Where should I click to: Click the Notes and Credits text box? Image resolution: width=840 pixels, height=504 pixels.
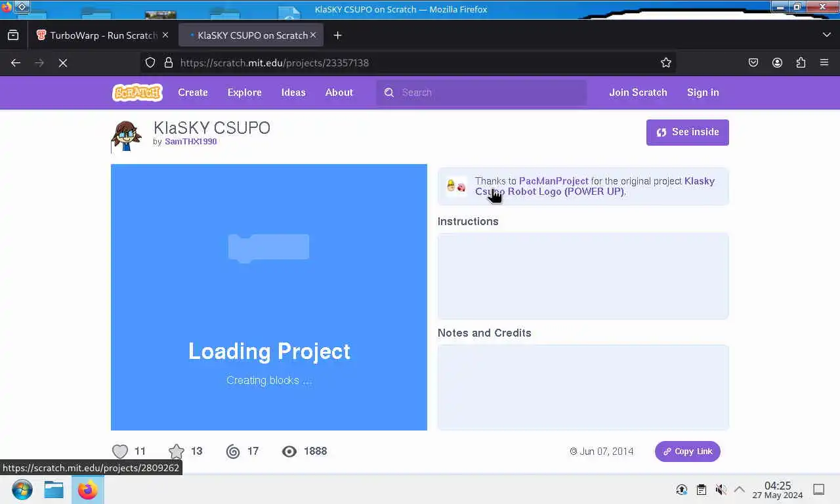pos(583,387)
